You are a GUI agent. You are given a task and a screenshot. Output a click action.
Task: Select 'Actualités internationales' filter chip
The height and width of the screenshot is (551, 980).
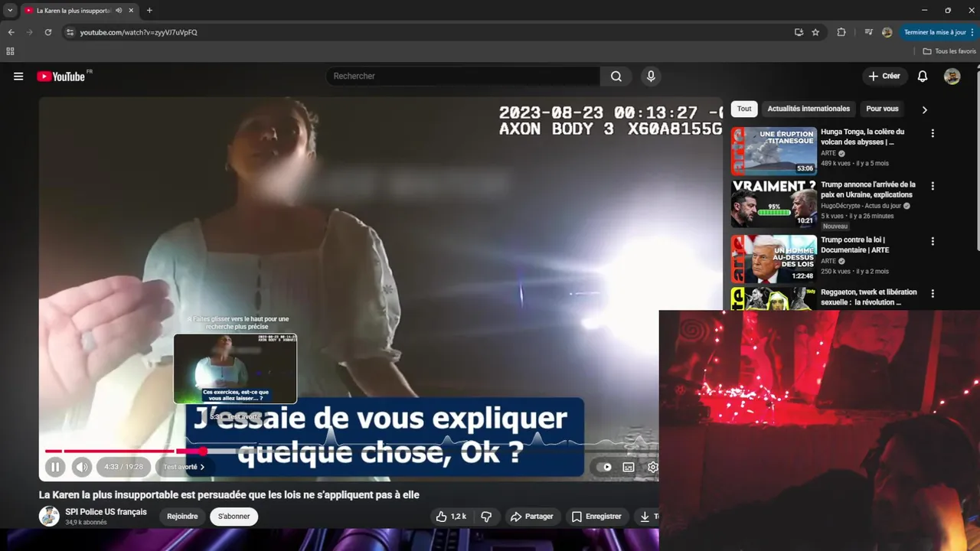point(808,109)
